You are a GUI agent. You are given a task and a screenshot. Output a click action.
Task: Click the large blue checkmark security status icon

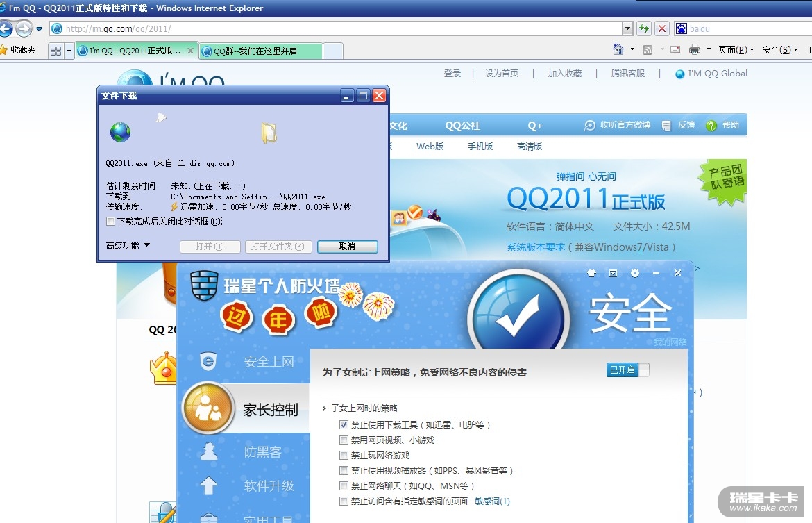click(x=518, y=314)
